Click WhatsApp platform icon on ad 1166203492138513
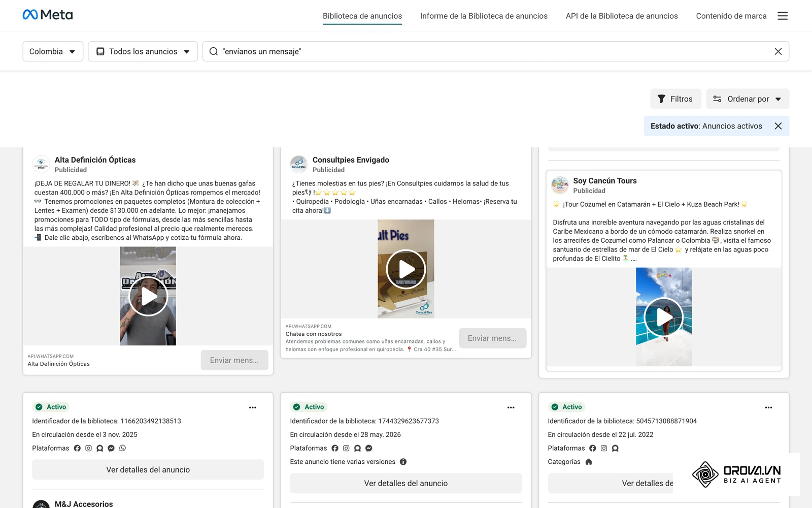The width and height of the screenshot is (812, 508). (x=122, y=448)
